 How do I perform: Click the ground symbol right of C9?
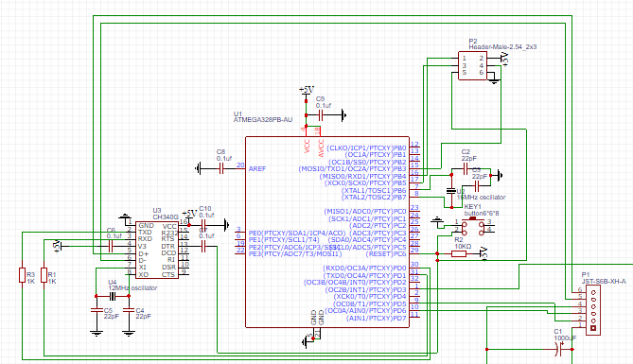coord(343,115)
